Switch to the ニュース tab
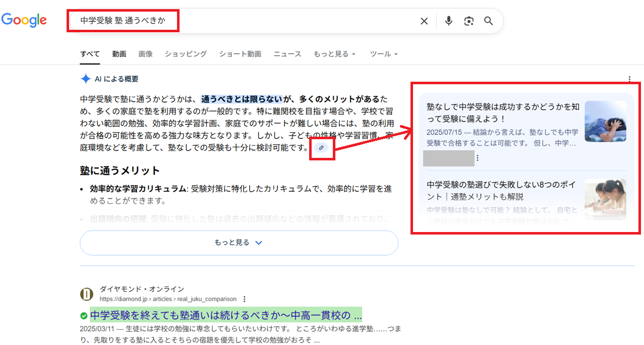 click(287, 54)
